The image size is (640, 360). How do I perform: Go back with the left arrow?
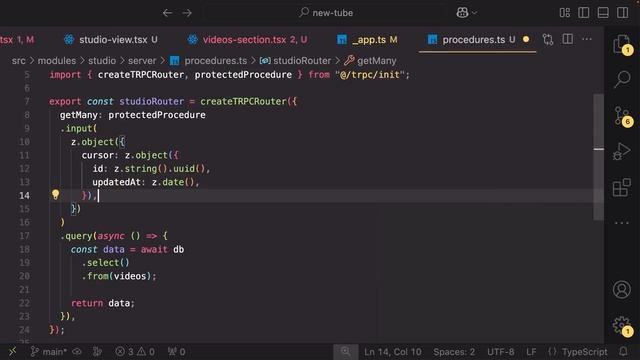tap(167, 13)
